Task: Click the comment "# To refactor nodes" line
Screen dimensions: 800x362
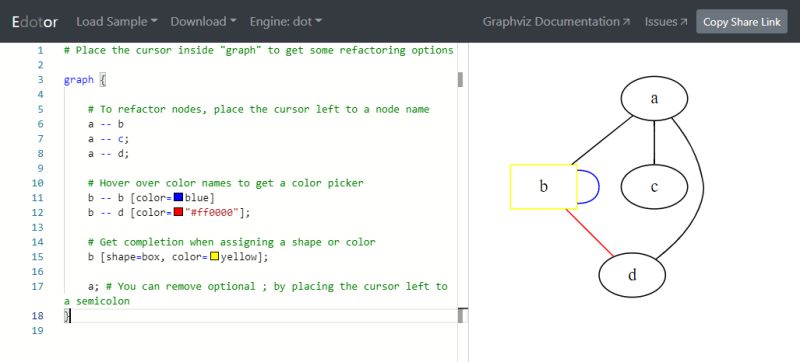Action: (258, 109)
